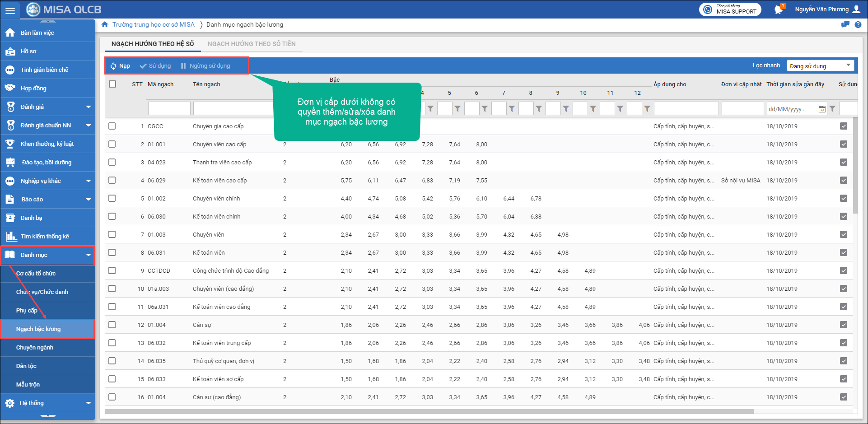Click the feedback icon beside help
Image resolution: width=868 pixels, height=424 pixels.
click(x=845, y=25)
